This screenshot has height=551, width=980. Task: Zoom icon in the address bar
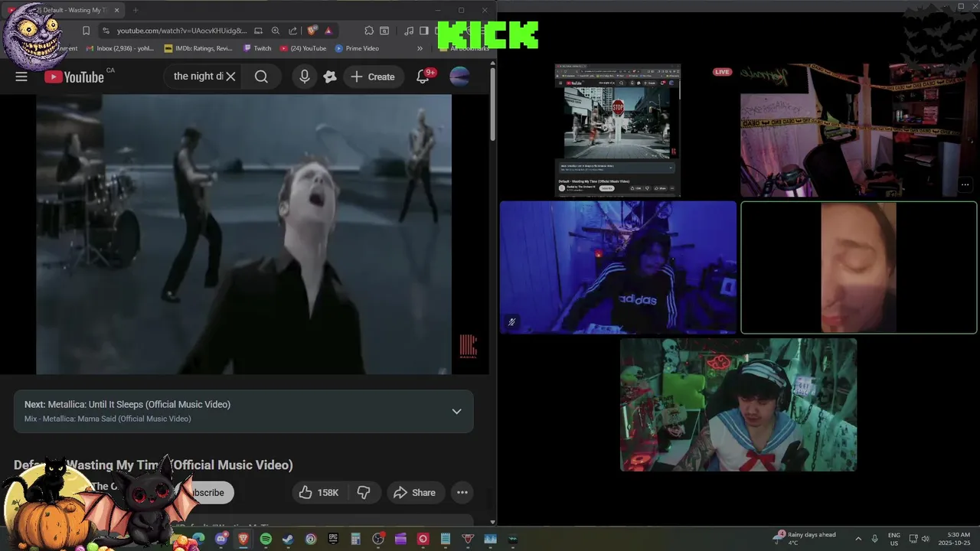pyautogui.click(x=275, y=31)
